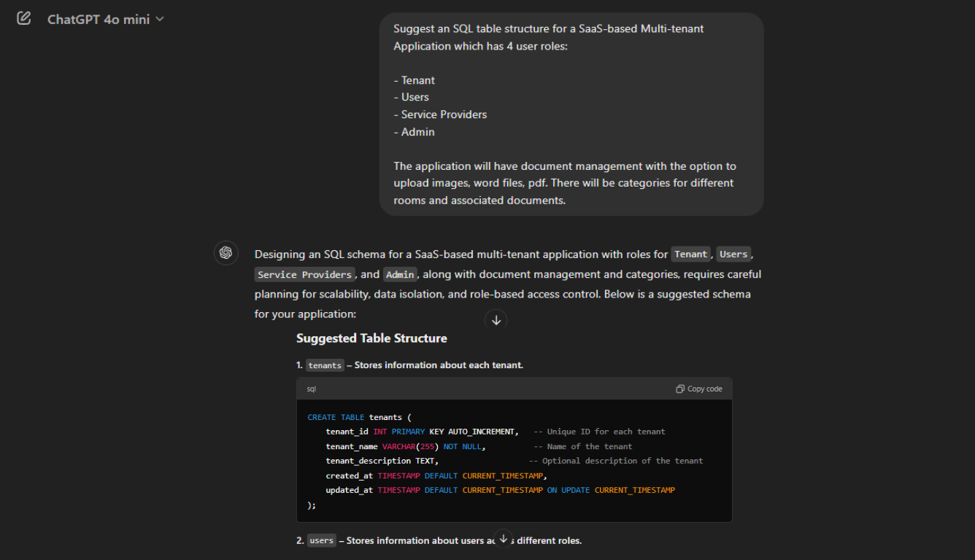This screenshot has height=560, width=975.
Task: Click the scroll-down arrow above Suggested Table Structure
Action: pos(496,320)
